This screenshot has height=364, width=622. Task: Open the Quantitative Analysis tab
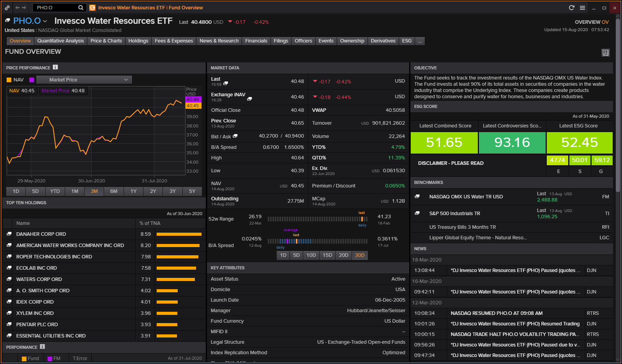tap(60, 41)
